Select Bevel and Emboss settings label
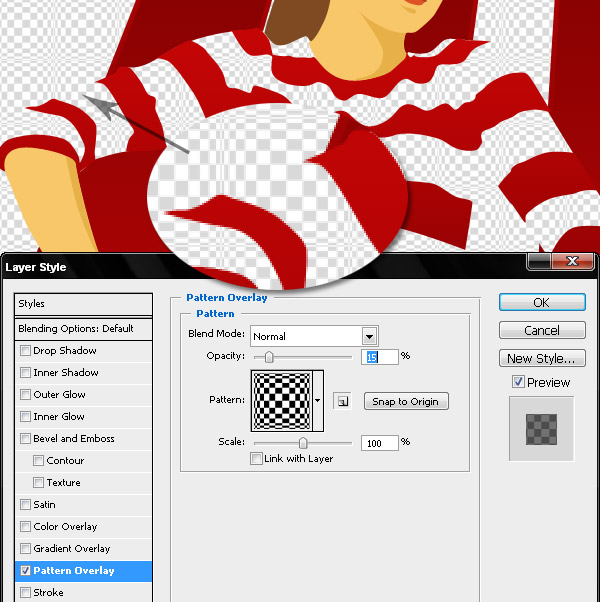The width and height of the screenshot is (600, 602). (74, 438)
